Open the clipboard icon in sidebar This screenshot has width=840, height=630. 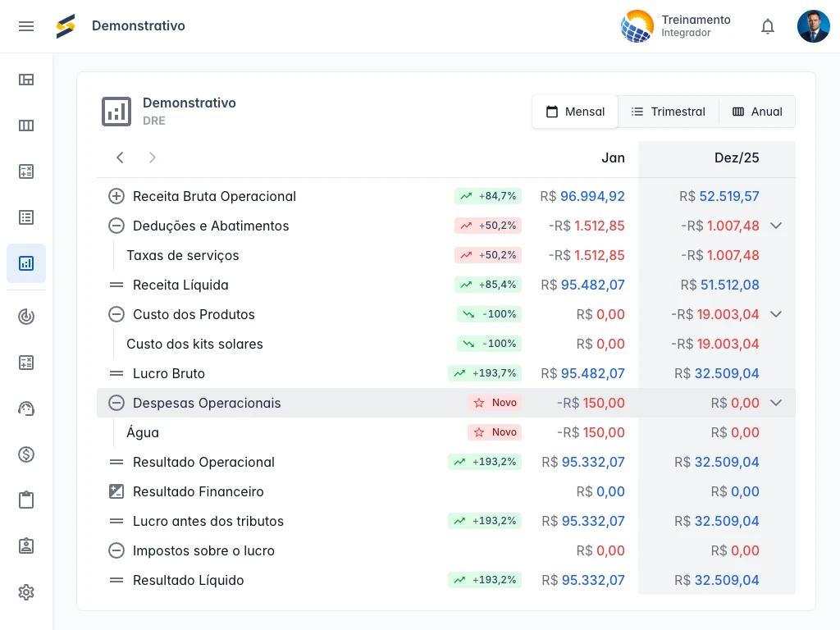(x=26, y=500)
